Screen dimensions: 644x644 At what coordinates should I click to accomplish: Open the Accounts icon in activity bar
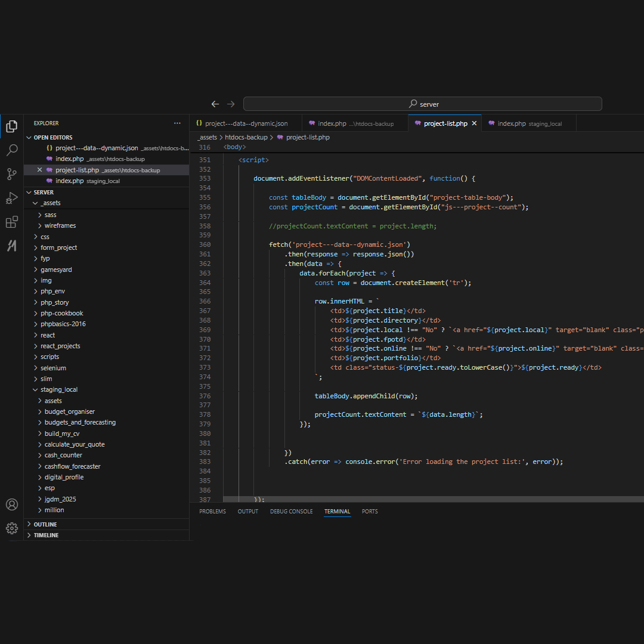pos(12,504)
